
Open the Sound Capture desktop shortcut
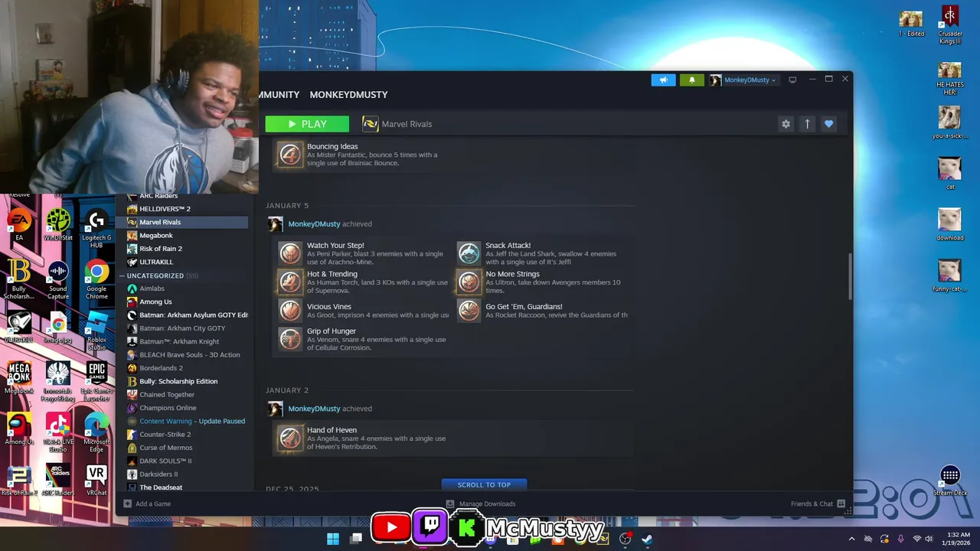point(58,279)
